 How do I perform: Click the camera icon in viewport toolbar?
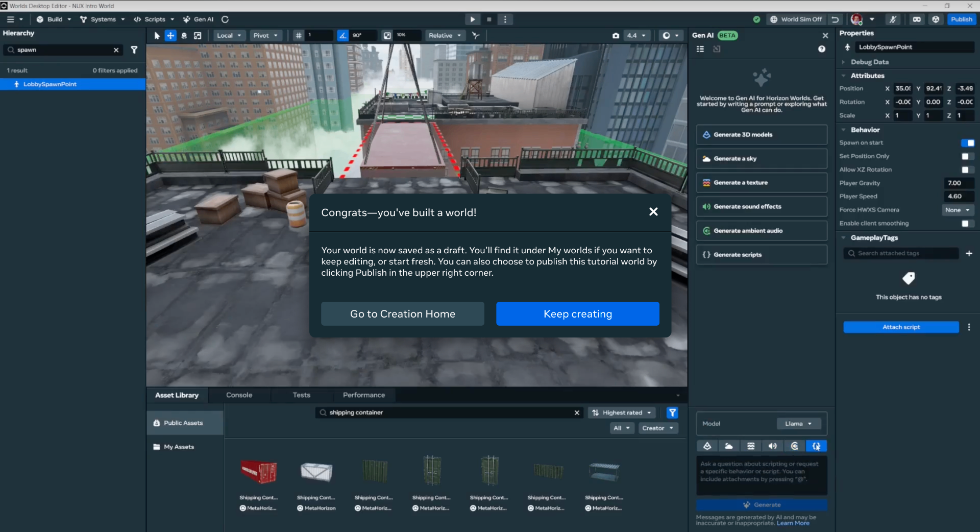[x=616, y=36]
